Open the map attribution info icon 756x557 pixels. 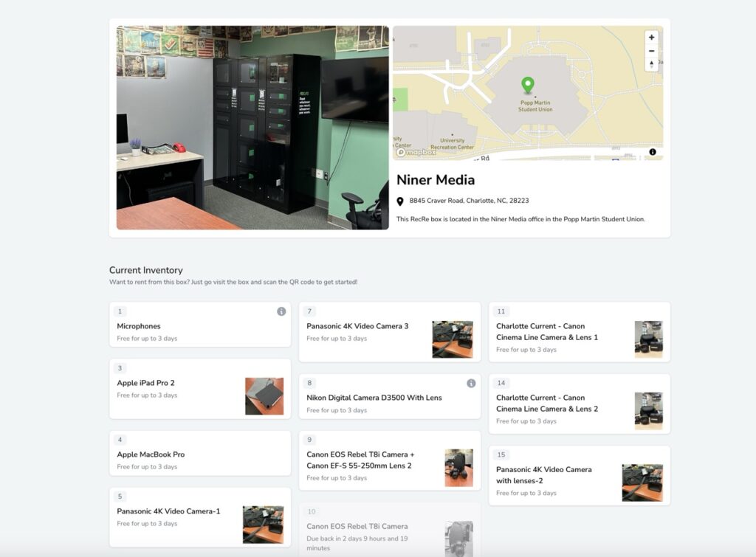coord(653,152)
